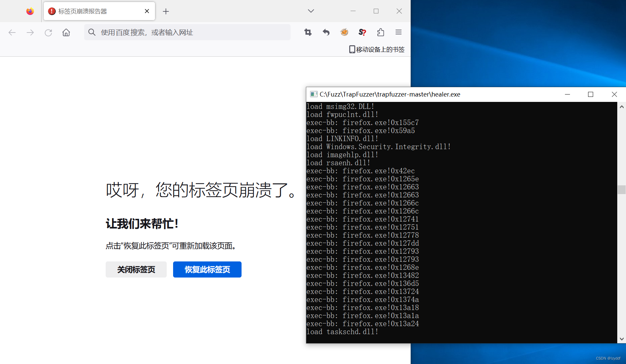Maximize the healer.exe console window
The height and width of the screenshot is (364, 626).
591,95
